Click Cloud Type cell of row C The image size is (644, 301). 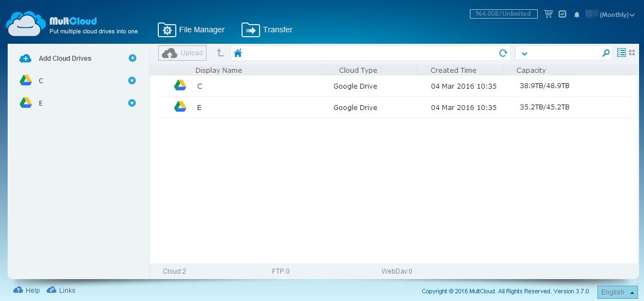click(x=355, y=86)
